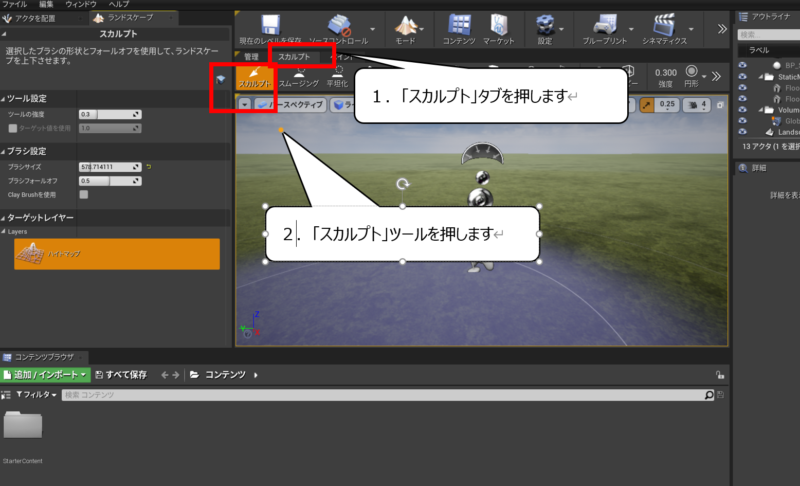
Task: Open the 編集 menu
Action: 46,4
